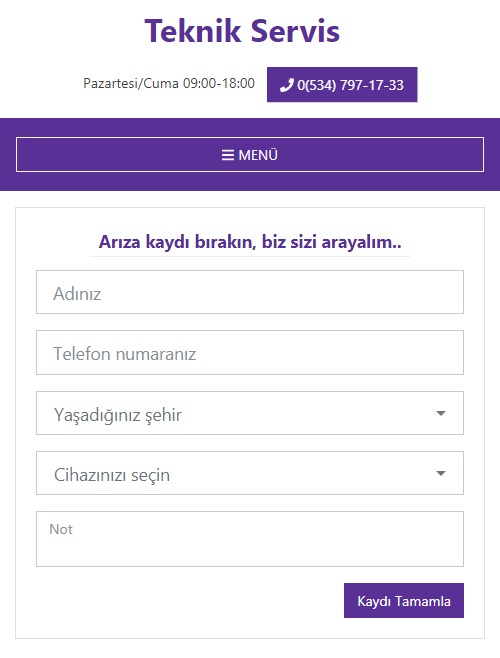Focus the Adınız name field
The height and width of the screenshot is (658, 500).
[x=250, y=292]
